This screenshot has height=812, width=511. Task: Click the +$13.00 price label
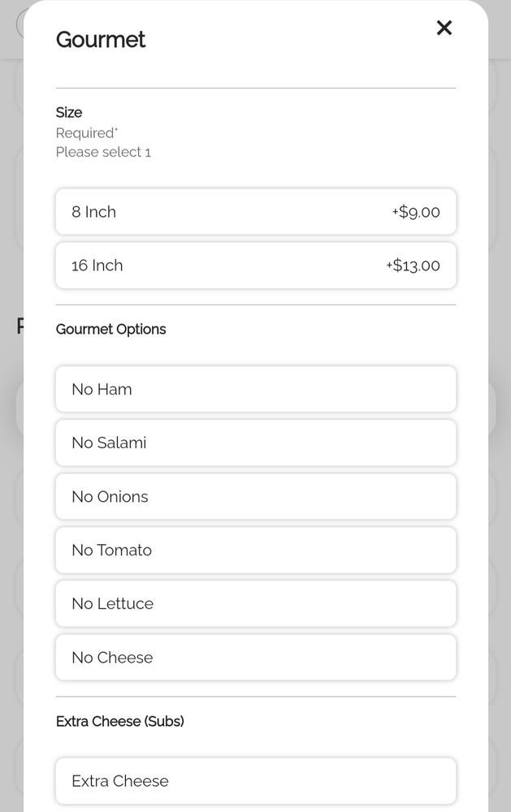413,266
